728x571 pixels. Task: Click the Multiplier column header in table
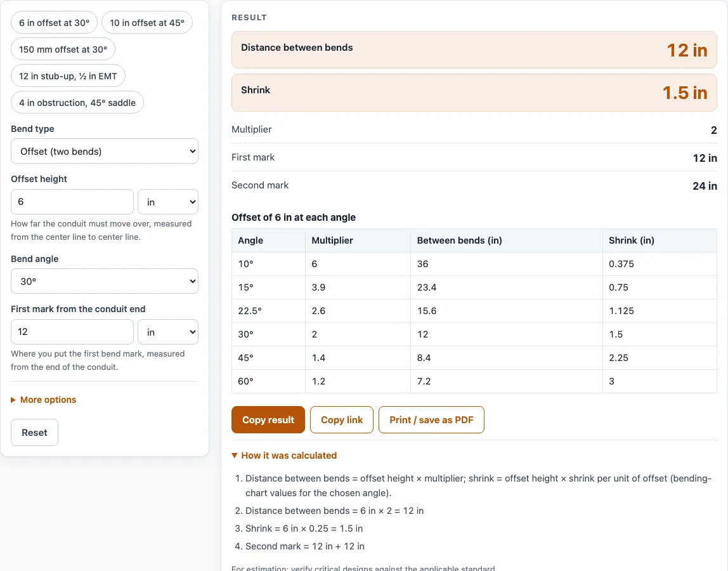pos(358,240)
